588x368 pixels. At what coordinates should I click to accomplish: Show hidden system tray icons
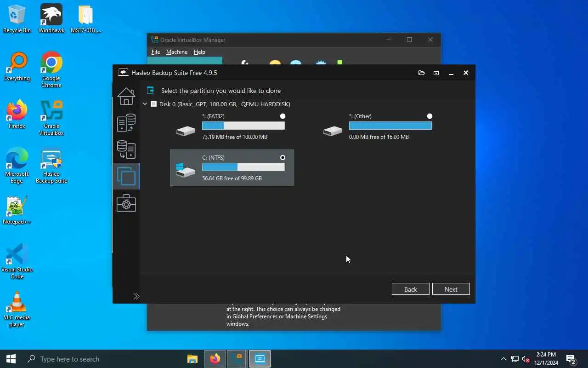503,359
